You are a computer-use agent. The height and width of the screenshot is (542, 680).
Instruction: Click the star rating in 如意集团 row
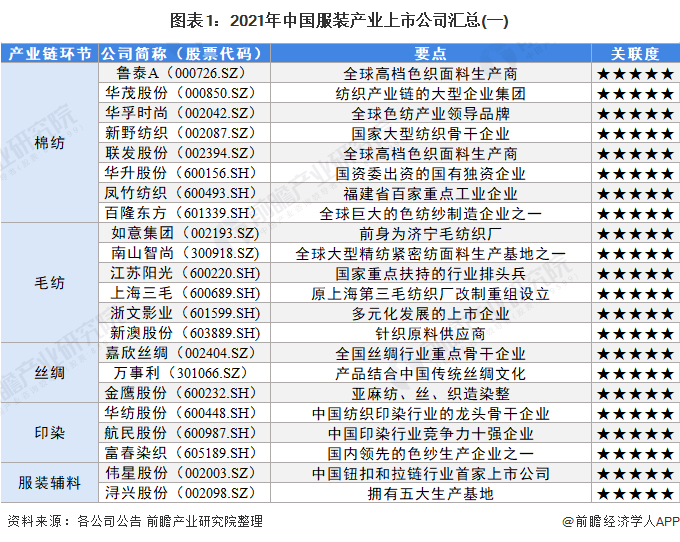pos(635,234)
